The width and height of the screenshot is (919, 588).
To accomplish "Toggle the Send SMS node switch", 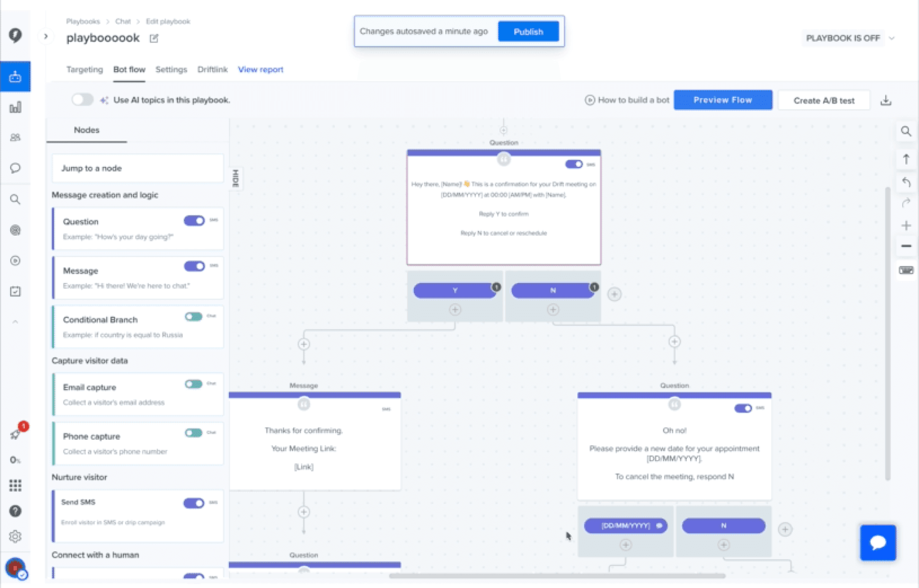I will [x=194, y=503].
